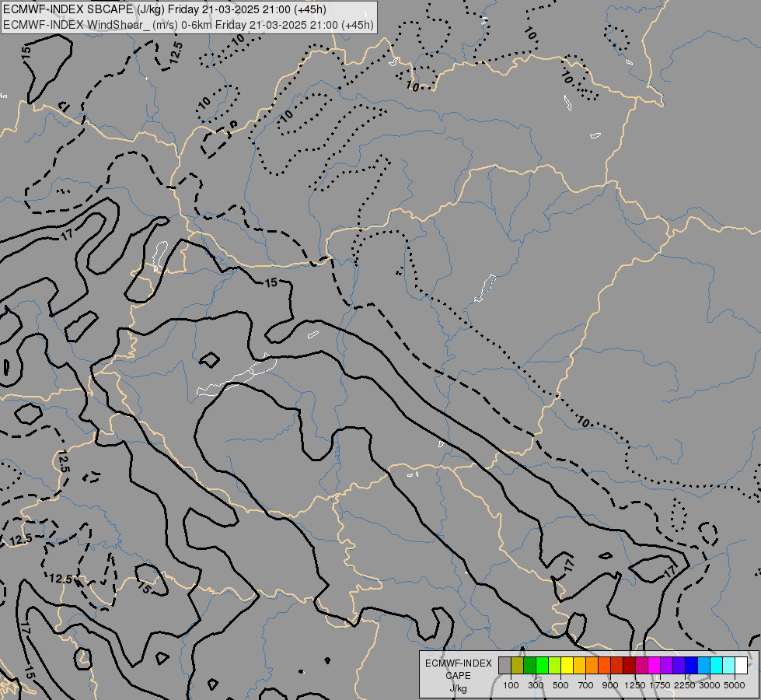This screenshot has height=700, width=761.
Task: Click the olive swatch in the CAPE legend
Action: tap(518, 666)
